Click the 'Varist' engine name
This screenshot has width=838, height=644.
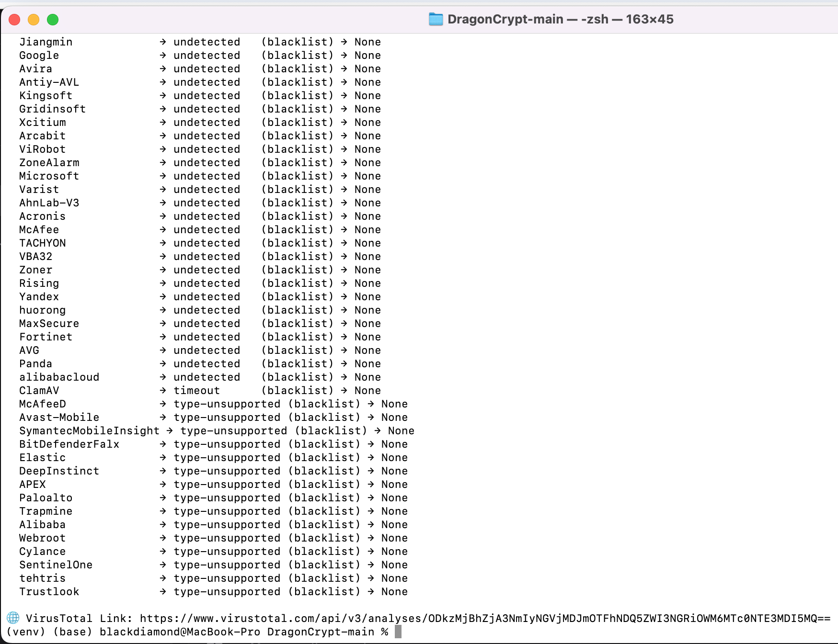[x=39, y=190]
